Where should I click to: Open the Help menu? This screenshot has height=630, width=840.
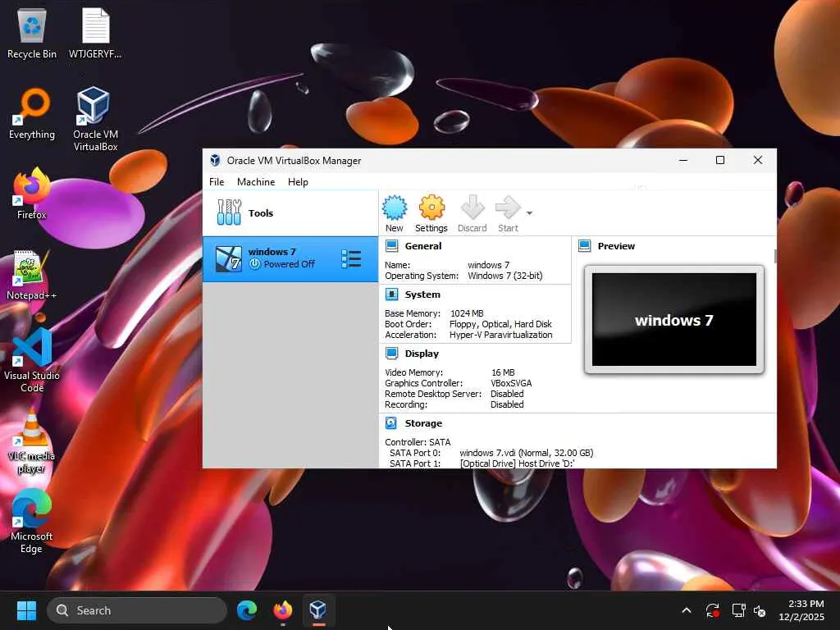[x=298, y=182]
